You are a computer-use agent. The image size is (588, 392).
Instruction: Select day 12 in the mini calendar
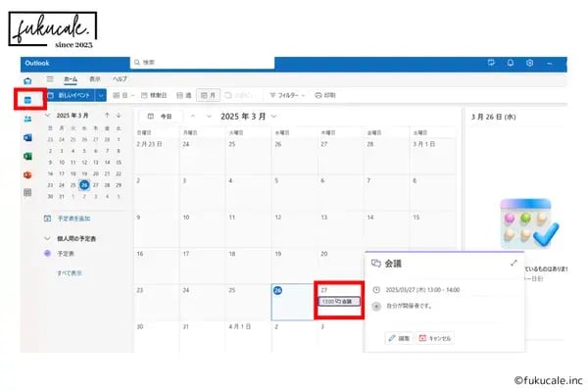(84, 163)
